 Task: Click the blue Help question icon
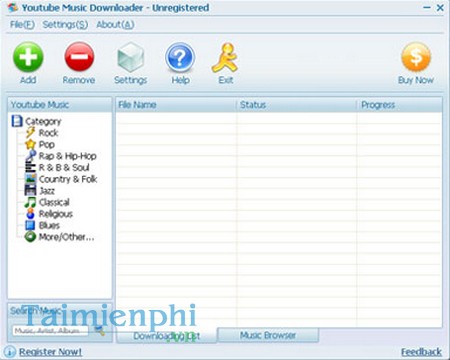coord(180,57)
